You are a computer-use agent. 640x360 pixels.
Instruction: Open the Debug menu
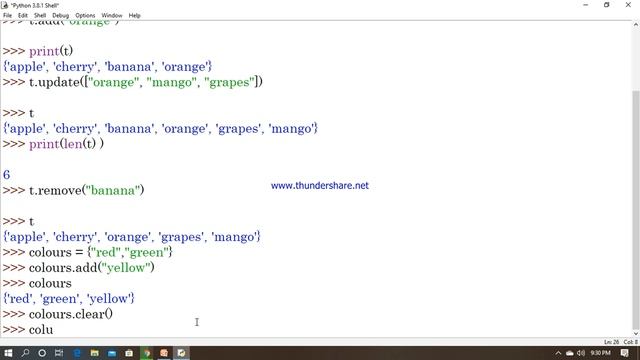coord(60,16)
